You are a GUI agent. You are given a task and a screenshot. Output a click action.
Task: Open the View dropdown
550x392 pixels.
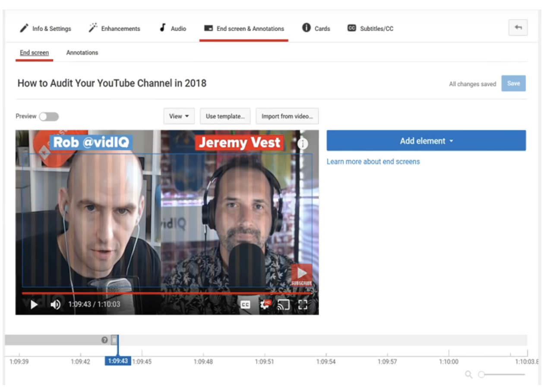(x=179, y=116)
